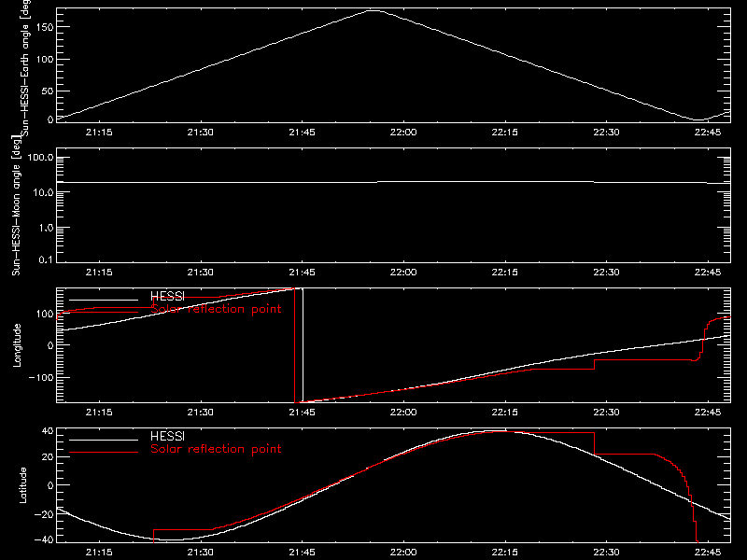Click vertical white longitude wrap line
This screenshot has width=747, height=560.
point(303,345)
